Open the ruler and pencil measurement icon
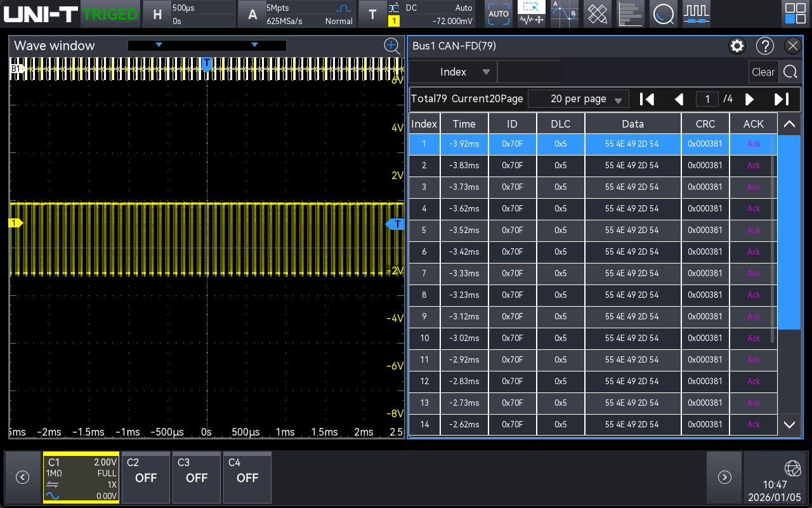This screenshot has width=812, height=508. [598, 14]
